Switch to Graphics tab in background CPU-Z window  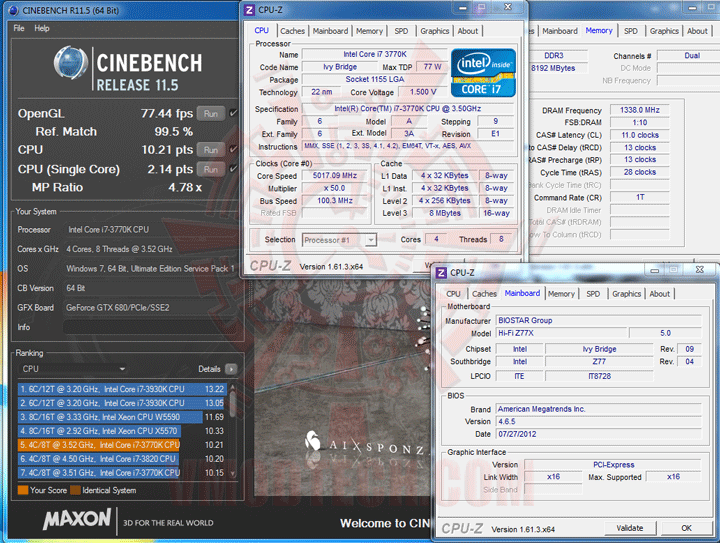coord(664,31)
